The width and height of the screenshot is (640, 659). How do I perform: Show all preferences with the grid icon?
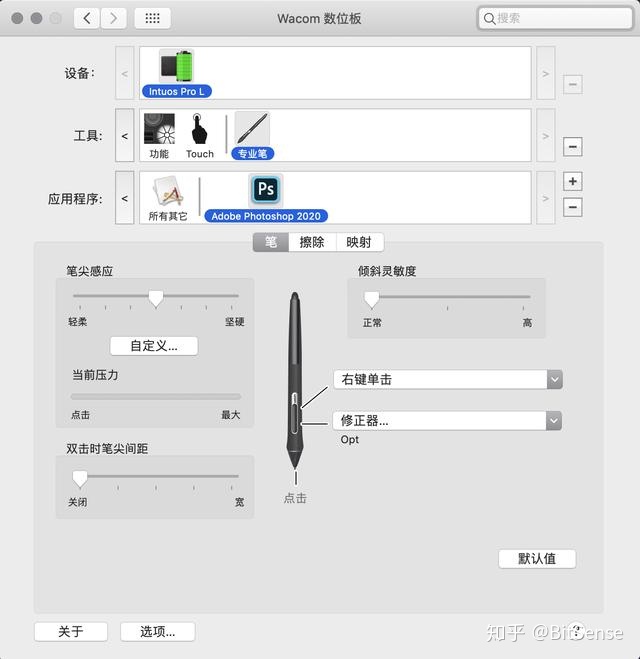pos(152,18)
